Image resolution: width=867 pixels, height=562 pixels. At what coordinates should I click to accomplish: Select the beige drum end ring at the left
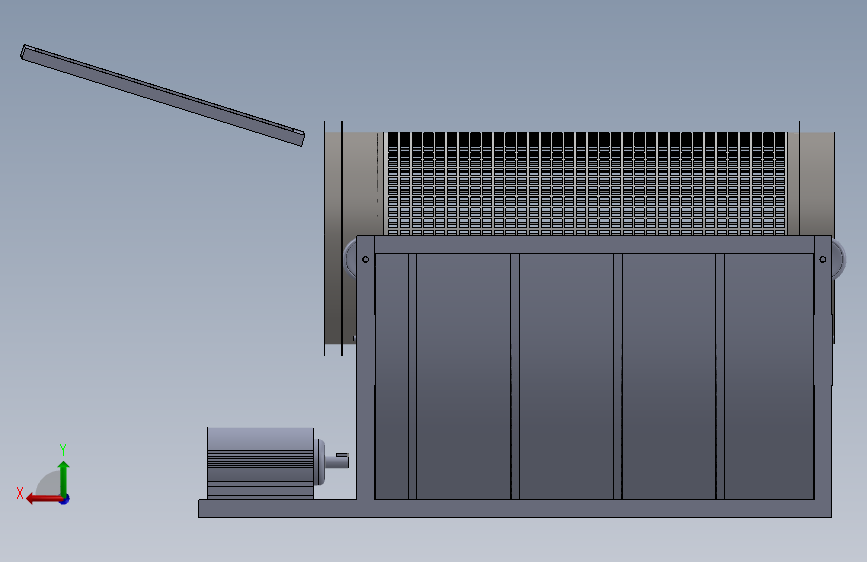click(x=353, y=184)
